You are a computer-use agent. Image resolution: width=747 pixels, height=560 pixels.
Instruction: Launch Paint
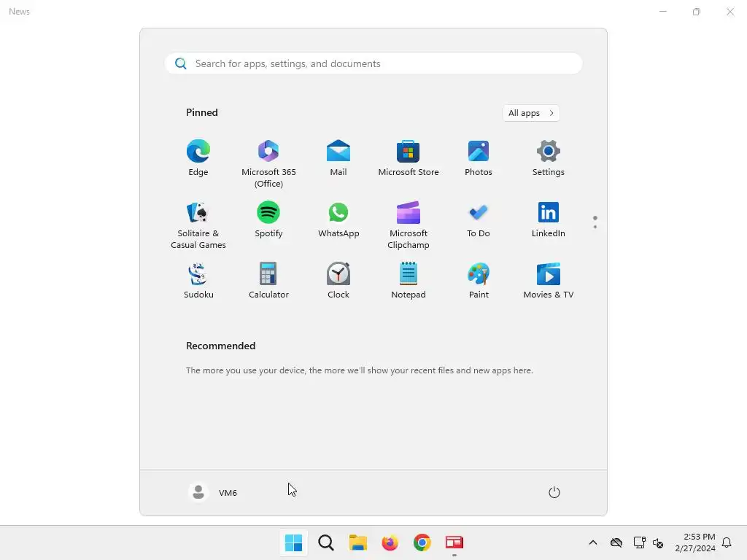click(x=479, y=281)
